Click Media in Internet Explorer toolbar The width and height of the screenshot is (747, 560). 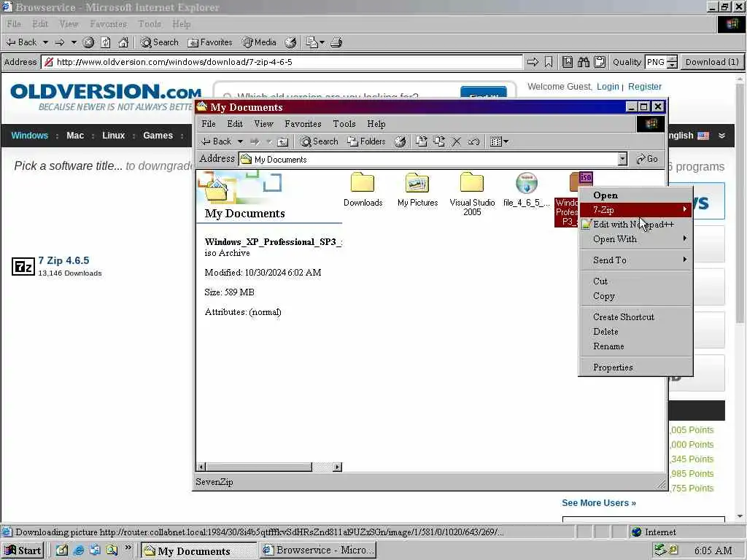coord(259,42)
